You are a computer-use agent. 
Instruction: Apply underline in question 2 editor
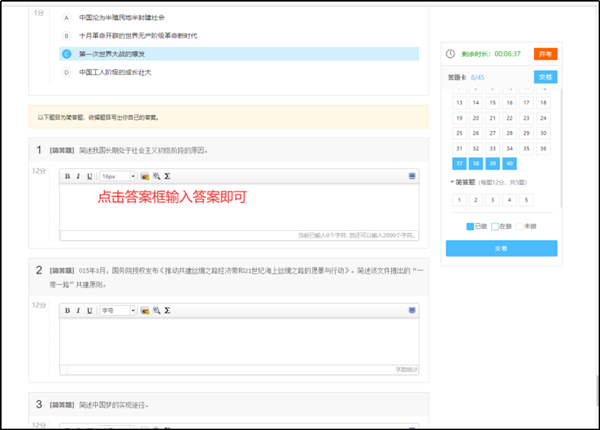(x=90, y=310)
